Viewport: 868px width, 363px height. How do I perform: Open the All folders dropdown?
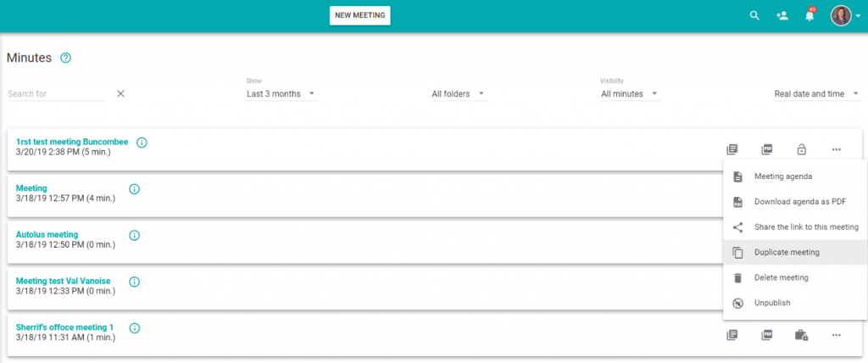pos(458,93)
